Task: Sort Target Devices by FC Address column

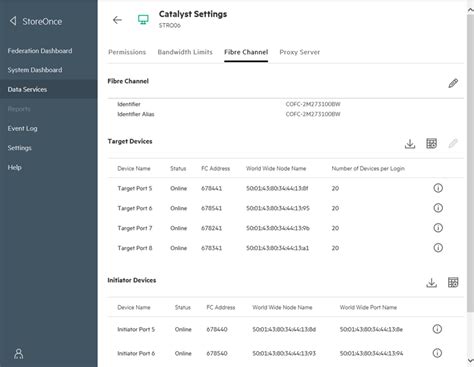Action: pos(215,168)
